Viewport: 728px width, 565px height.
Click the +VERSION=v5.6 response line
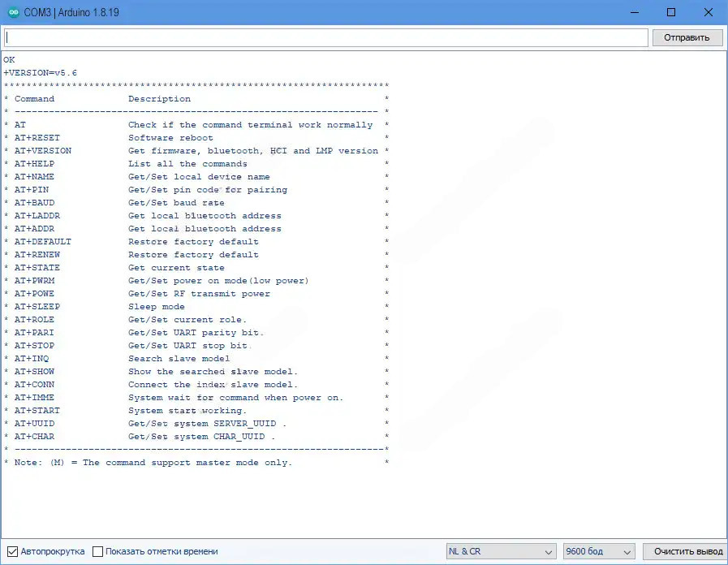(x=41, y=73)
